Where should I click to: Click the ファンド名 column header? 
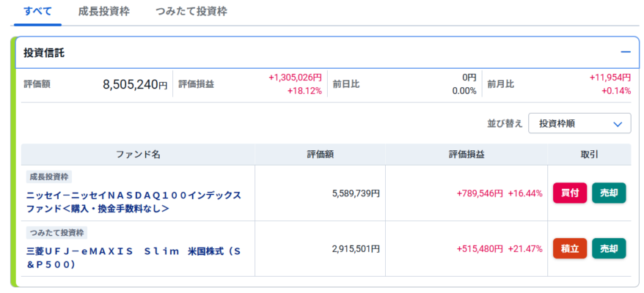click(138, 155)
